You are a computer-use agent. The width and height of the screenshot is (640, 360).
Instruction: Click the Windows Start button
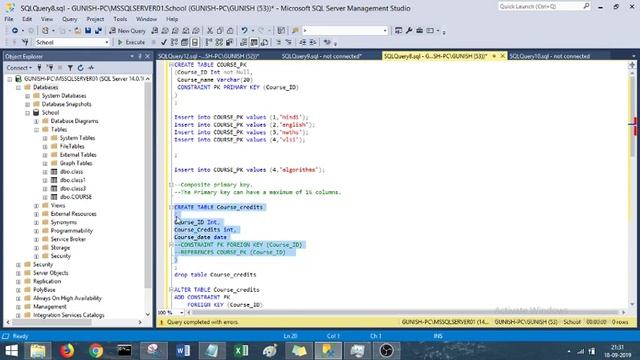coord(11,351)
